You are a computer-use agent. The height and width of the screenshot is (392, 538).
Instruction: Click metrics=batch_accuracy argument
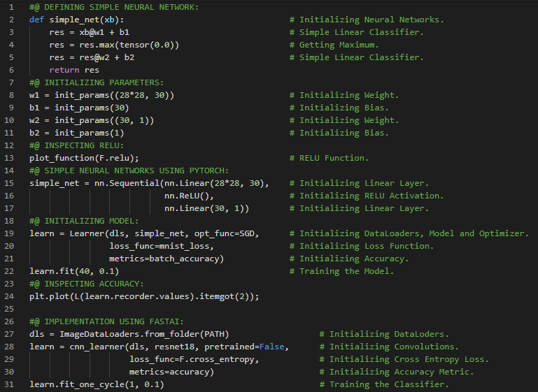166,259
